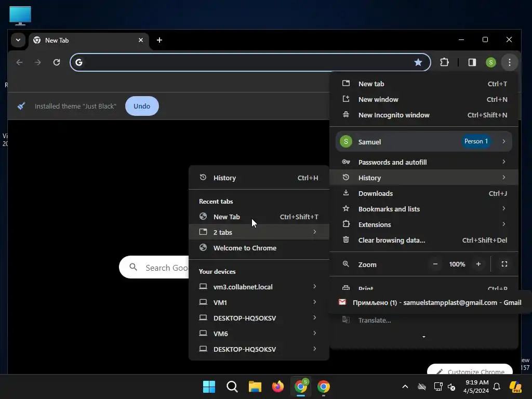Open a New Incognito window
The height and width of the screenshot is (399, 532).
[x=424, y=115]
